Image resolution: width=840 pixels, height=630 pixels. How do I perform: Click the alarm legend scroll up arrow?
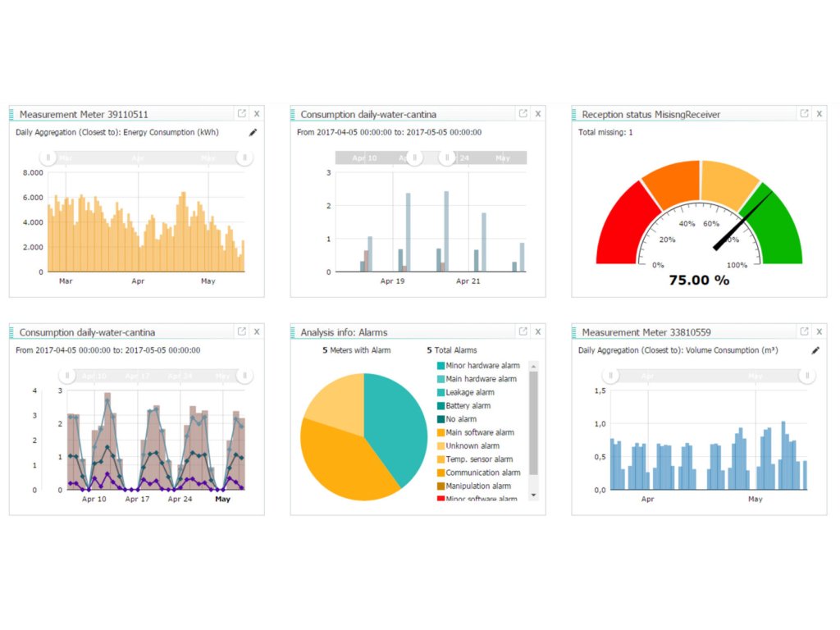pos(533,366)
